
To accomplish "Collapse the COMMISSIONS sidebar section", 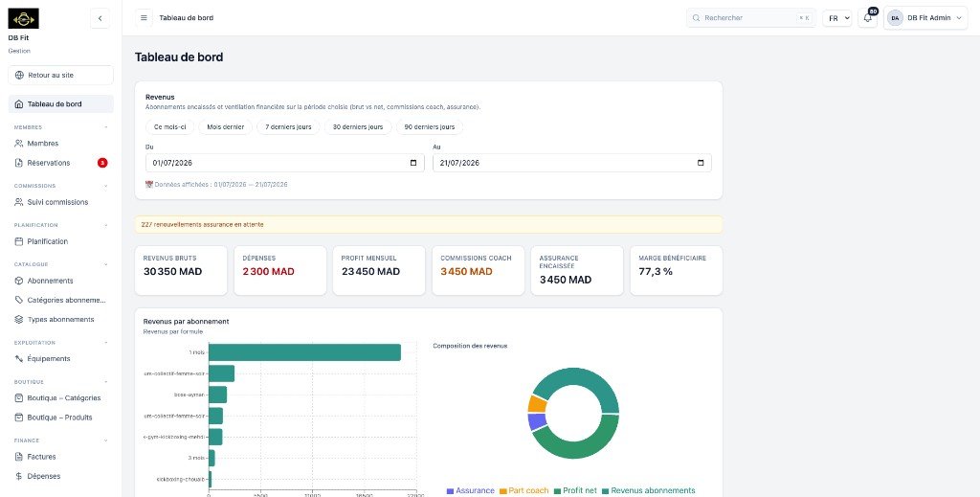I will click(x=105, y=187).
